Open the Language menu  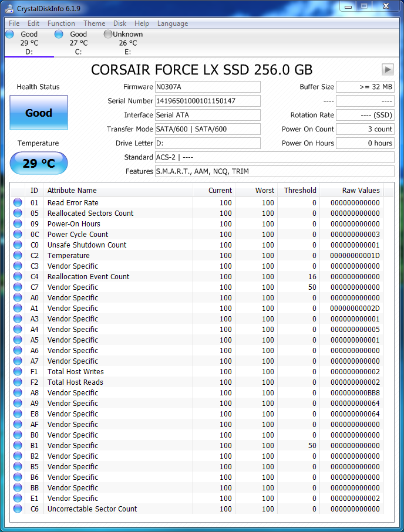click(172, 23)
